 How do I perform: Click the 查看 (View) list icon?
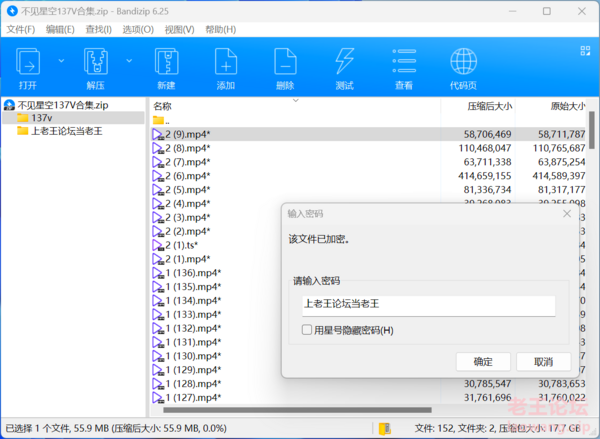[404, 60]
